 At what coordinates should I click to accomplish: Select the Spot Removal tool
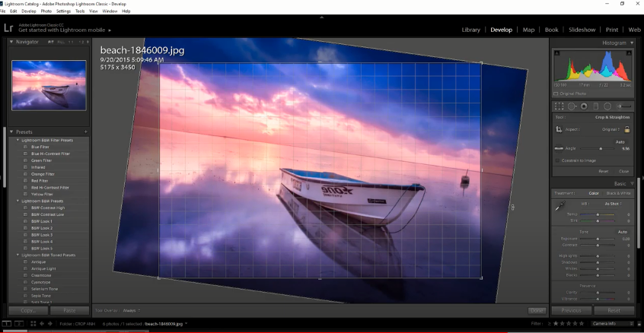[572, 106]
